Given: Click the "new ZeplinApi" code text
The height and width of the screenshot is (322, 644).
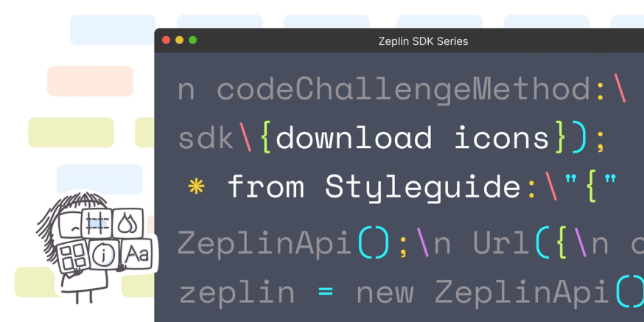Looking at the screenshot, I should coord(483,292).
